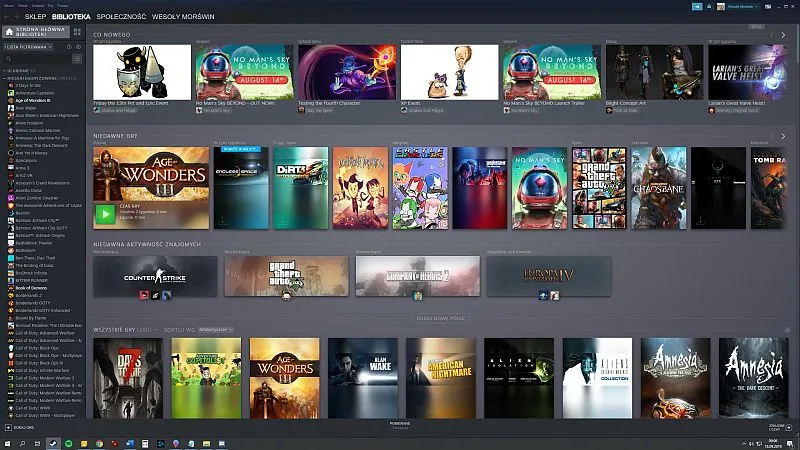Switch to grid view of collections
Viewport: 800px width, 450px height.
(x=76, y=33)
